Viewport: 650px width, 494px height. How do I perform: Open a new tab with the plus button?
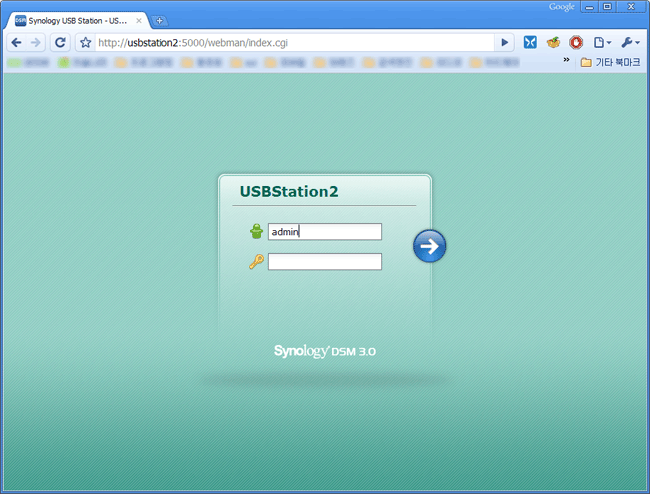coord(159,20)
